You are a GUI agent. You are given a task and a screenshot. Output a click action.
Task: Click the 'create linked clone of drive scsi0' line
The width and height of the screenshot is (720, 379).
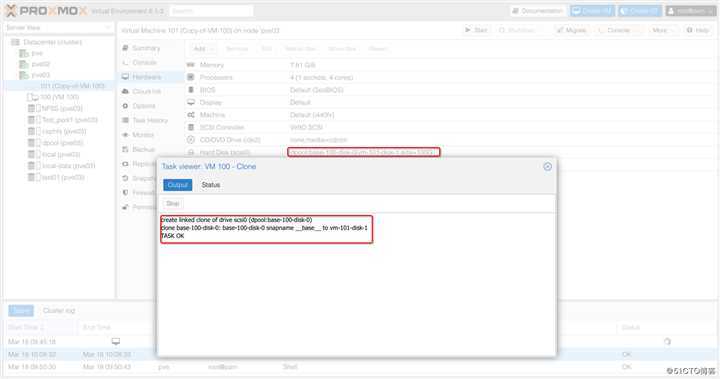click(236, 220)
